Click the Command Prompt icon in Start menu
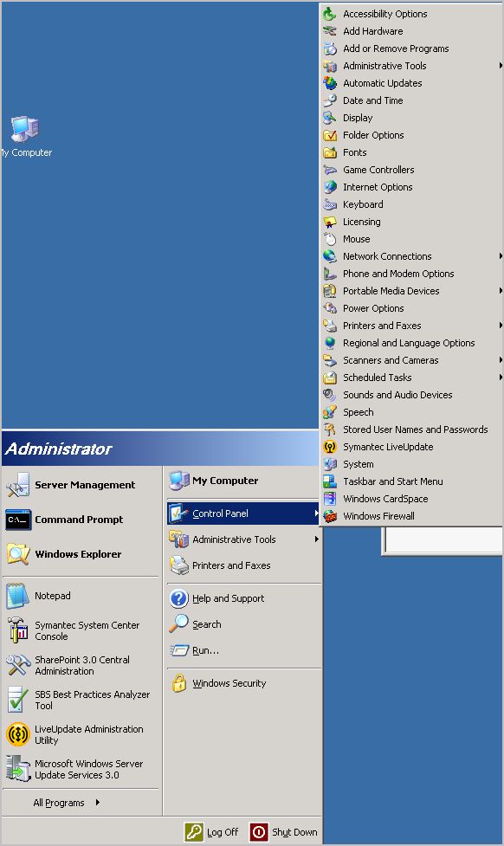The image size is (504, 846). coord(18,520)
